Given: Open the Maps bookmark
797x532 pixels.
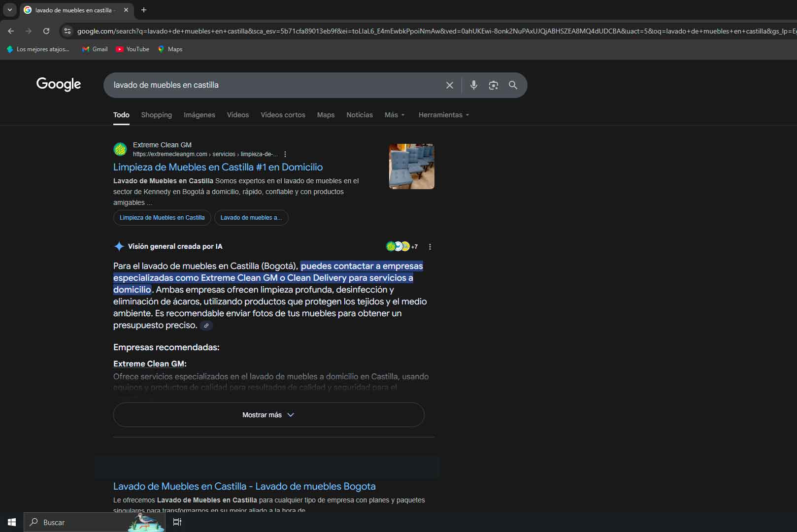Looking at the screenshot, I should click(x=170, y=49).
